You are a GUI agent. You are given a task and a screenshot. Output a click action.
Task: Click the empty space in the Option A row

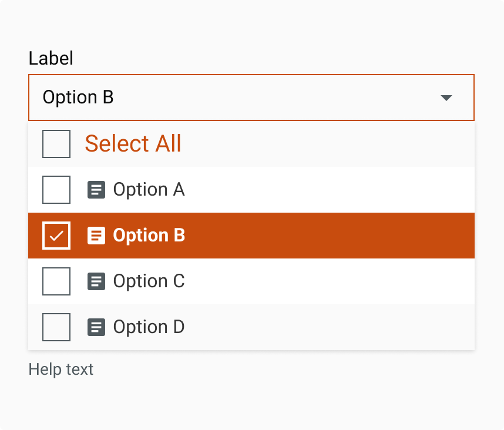point(329,190)
